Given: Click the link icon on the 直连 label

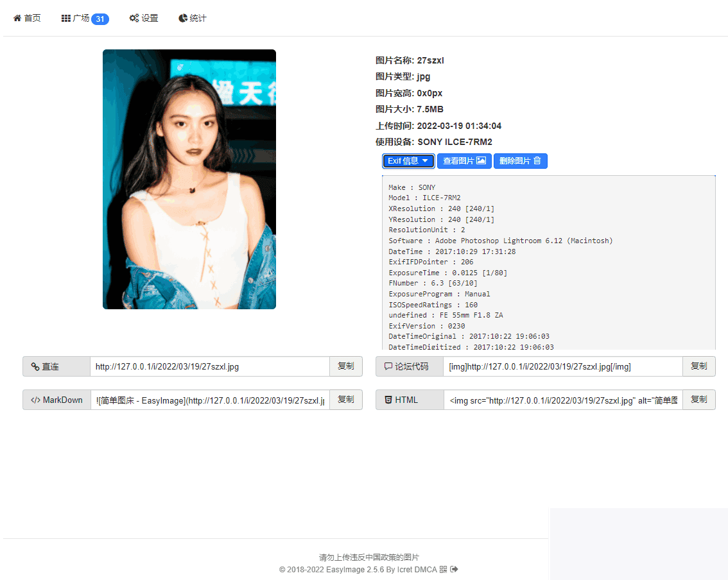Looking at the screenshot, I should [x=35, y=366].
